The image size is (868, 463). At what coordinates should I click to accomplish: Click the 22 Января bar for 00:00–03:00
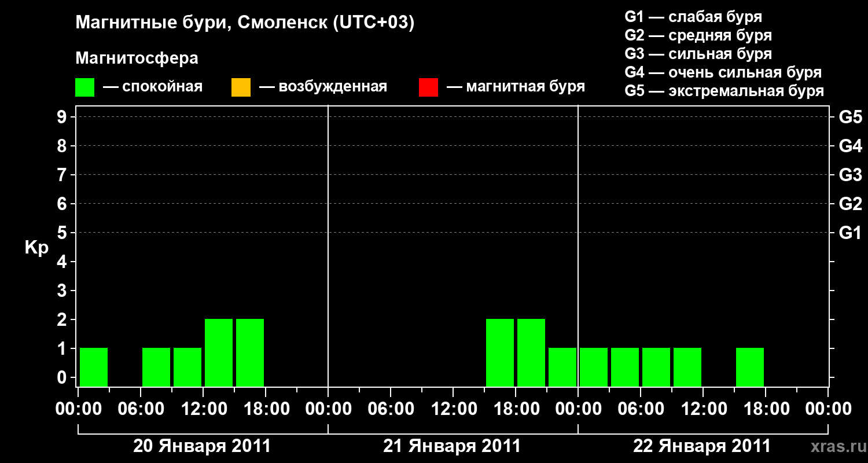pos(594,367)
